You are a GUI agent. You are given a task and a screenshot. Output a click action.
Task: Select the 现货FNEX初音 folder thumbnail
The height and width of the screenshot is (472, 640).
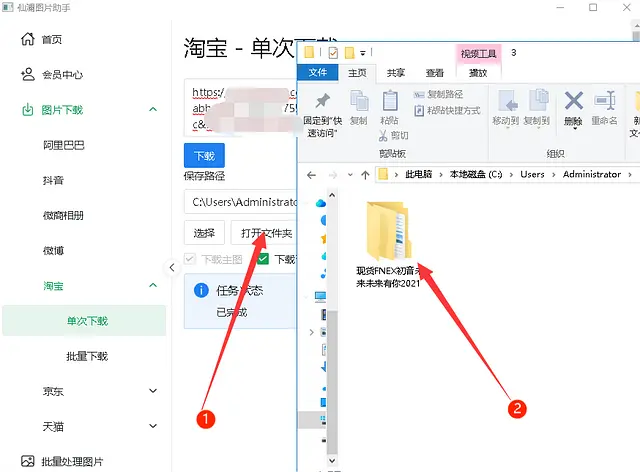tap(389, 231)
